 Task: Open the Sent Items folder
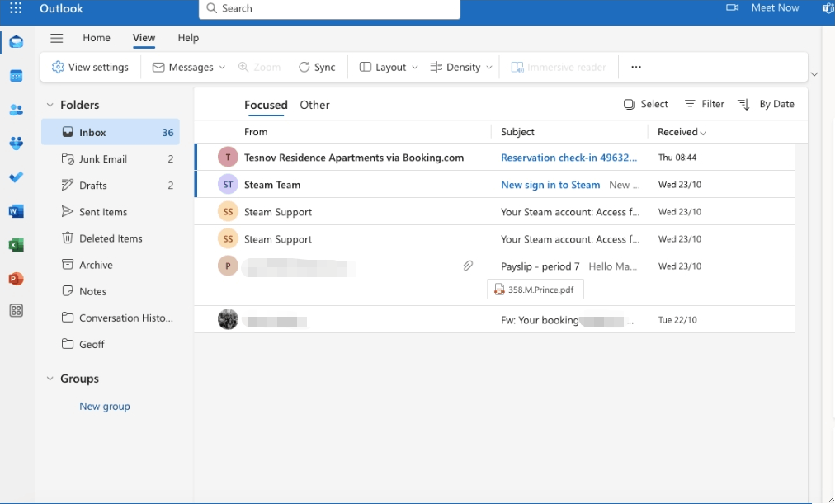coord(111,212)
